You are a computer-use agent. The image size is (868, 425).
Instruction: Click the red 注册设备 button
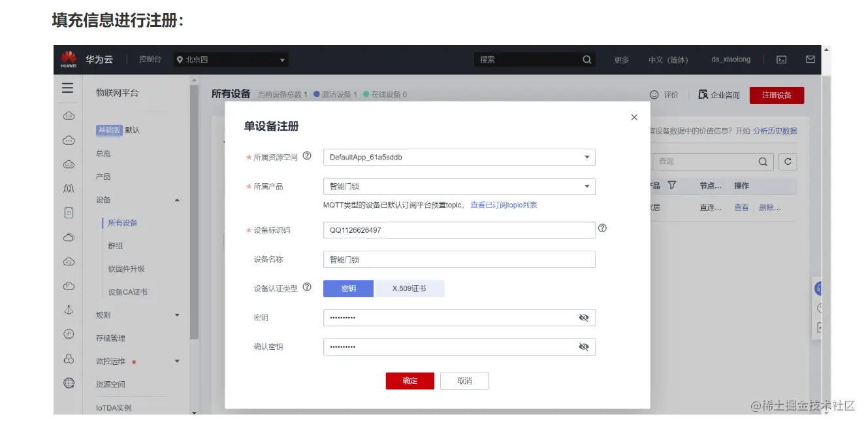pos(777,95)
